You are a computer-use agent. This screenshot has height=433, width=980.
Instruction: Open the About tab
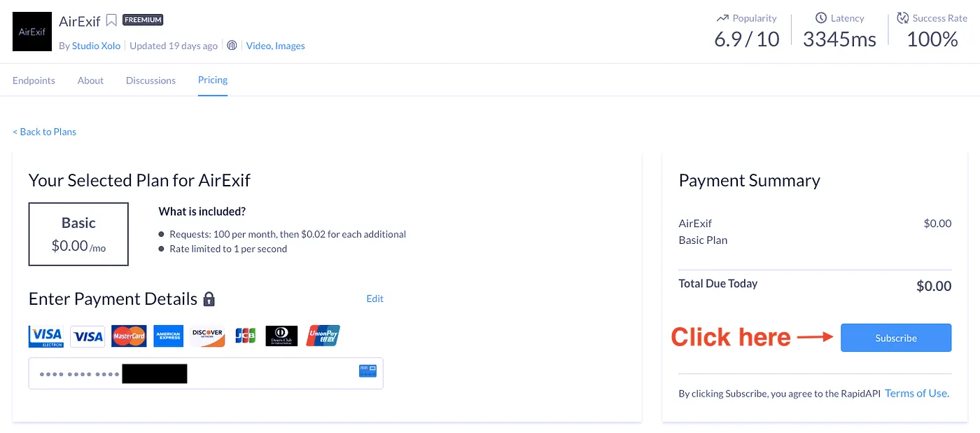tap(90, 81)
